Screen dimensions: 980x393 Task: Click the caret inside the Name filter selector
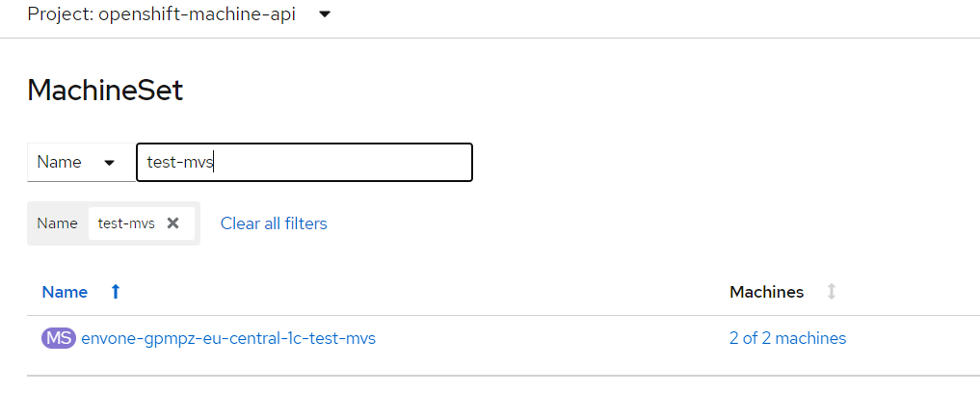(110, 163)
